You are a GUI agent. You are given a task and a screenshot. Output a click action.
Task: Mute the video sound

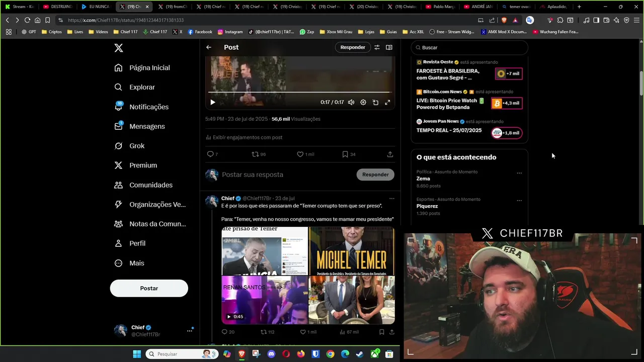click(x=351, y=102)
